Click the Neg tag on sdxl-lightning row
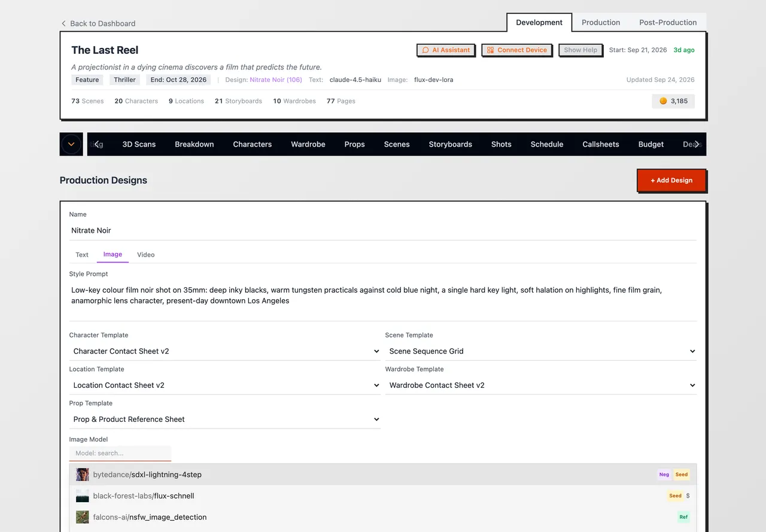Screen dimensions: 766x532 coord(664,475)
